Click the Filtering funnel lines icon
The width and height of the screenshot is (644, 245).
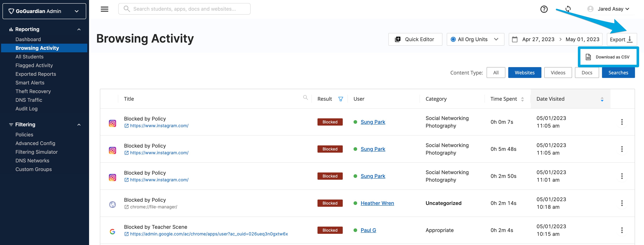[11, 124]
